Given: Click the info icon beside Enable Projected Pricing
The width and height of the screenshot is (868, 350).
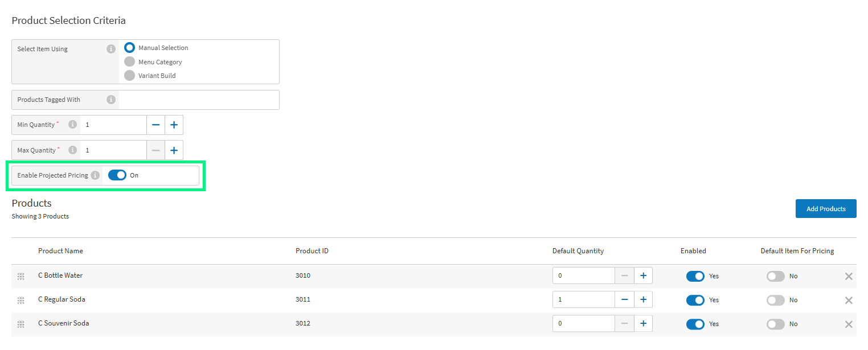Looking at the screenshot, I should click(95, 175).
